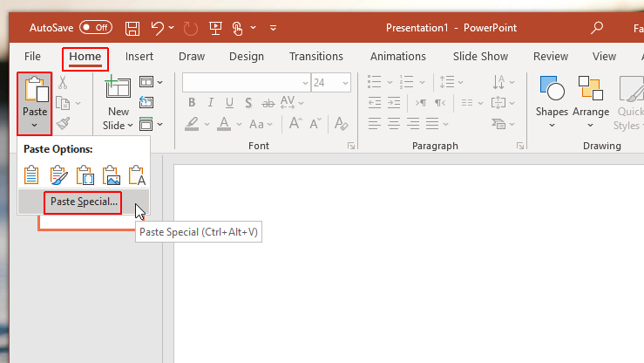Reset slide icon
The width and height of the screenshot is (644, 363).
(x=146, y=102)
